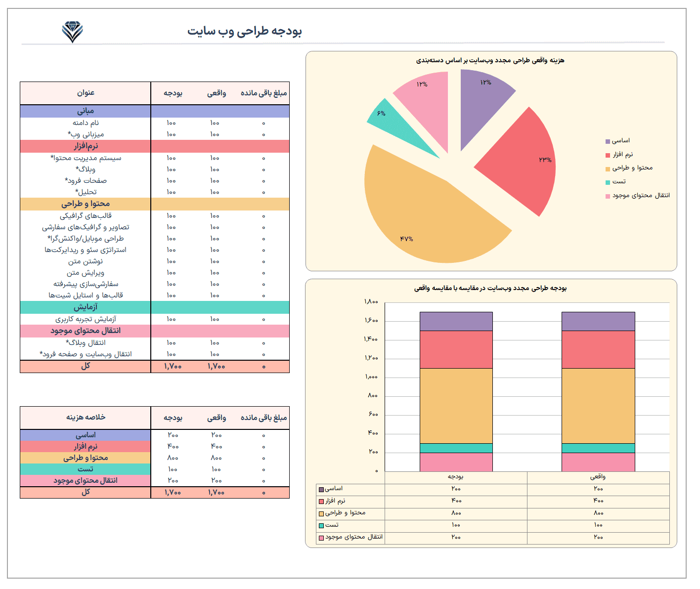The height and width of the screenshot is (589, 700).
Task: Select the اساسی row in the summary table
Action: pos(155,435)
